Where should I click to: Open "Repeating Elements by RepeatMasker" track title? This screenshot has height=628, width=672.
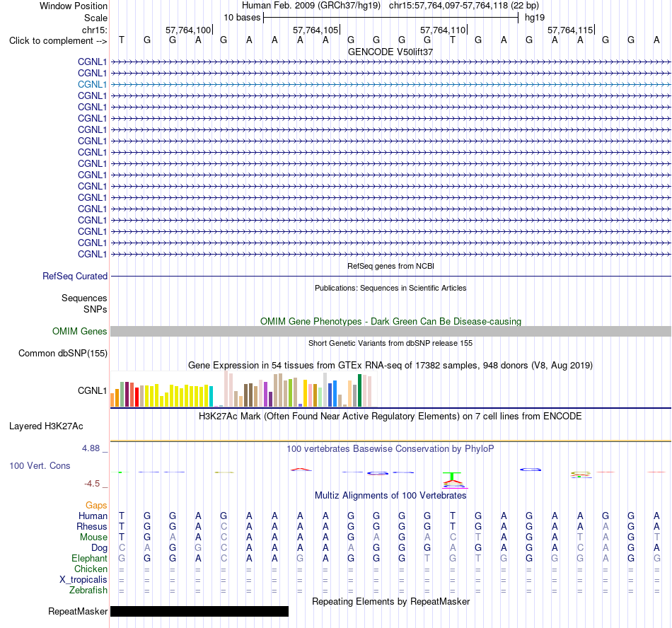pos(390,602)
